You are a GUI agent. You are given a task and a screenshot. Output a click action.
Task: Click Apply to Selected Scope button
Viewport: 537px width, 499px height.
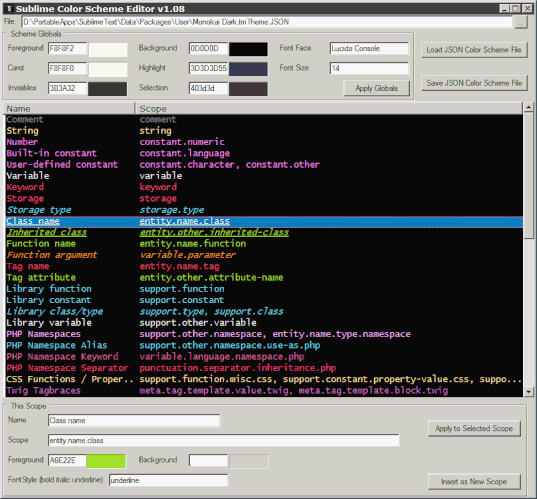point(474,428)
